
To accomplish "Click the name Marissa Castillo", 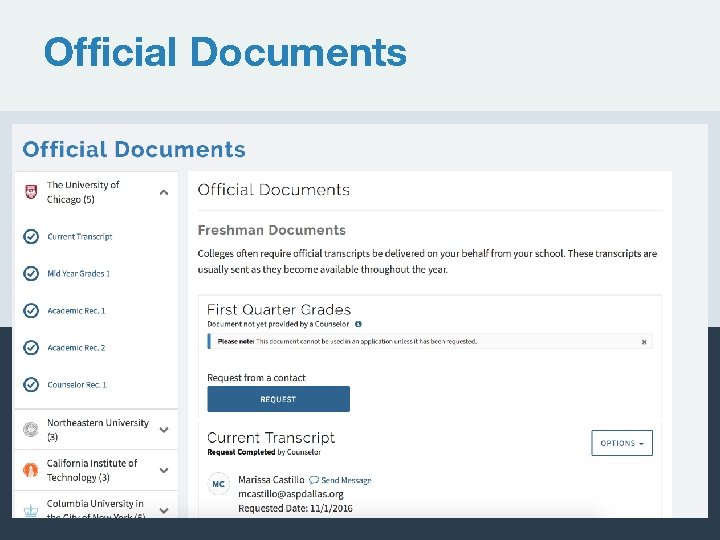I will tap(271, 480).
